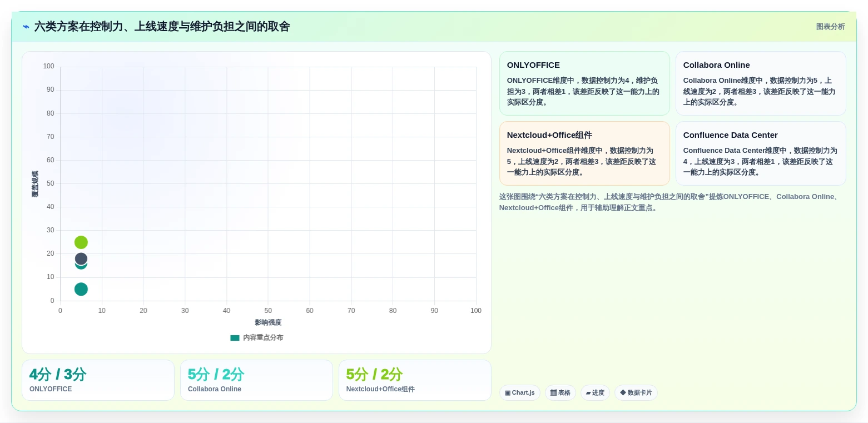Click the summary paragraph starting 这张图围绕
The height and width of the screenshot is (423, 868).
click(x=669, y=202)
